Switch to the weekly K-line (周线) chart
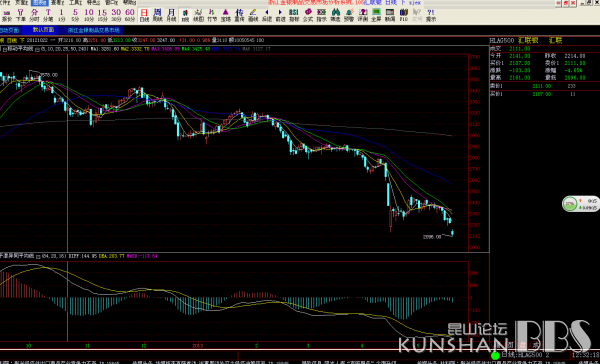 point(158,15)
